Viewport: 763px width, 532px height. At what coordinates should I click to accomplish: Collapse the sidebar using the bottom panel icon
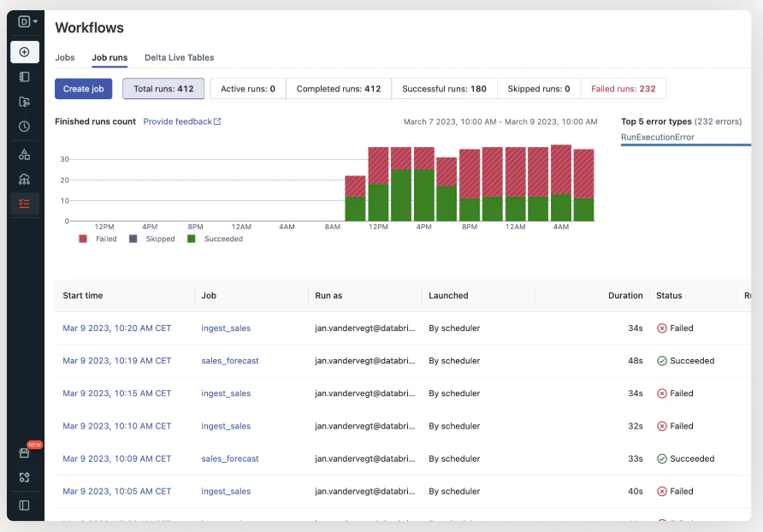(x=24, y=505)
